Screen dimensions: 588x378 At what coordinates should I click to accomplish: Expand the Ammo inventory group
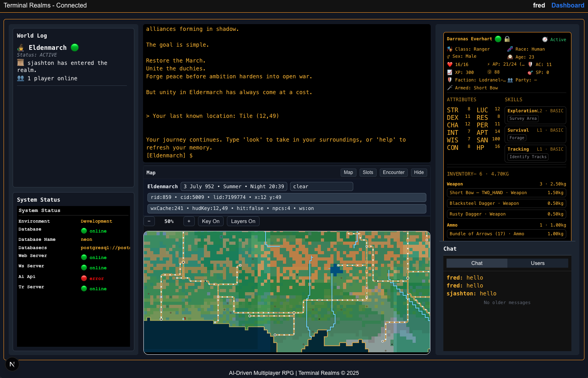[453, 225]
